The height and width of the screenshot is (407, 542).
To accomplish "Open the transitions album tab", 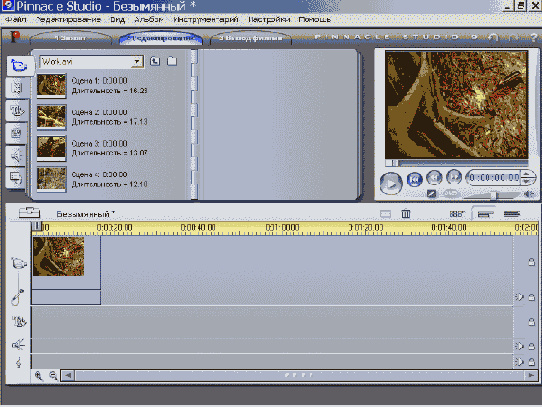I will (x=16, y=87).
